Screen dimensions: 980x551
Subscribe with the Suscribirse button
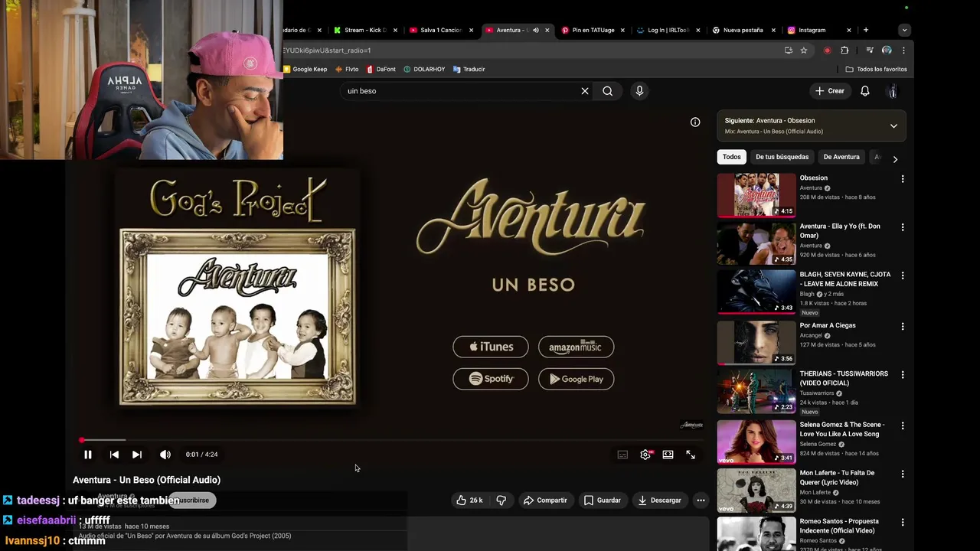pos(193,500)
